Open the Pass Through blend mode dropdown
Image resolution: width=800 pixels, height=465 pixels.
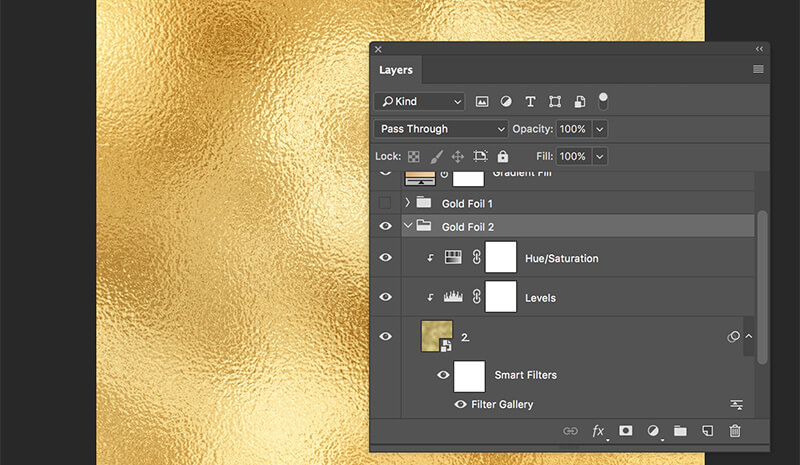click(x=442, y=129)
